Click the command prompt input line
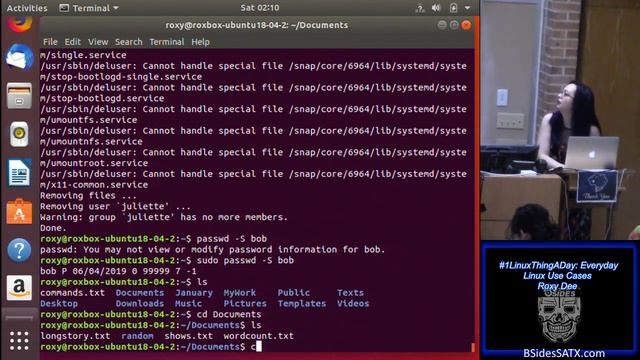Image resolution: width=640 pixels, height=360 pixels. [257, 347]
